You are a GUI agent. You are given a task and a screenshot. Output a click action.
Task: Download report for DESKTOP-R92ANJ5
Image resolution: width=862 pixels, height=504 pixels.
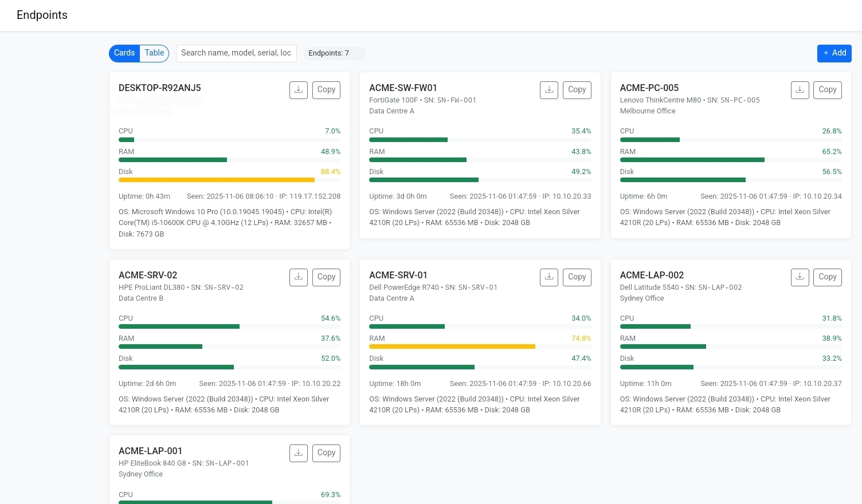(x=299, y=90)
